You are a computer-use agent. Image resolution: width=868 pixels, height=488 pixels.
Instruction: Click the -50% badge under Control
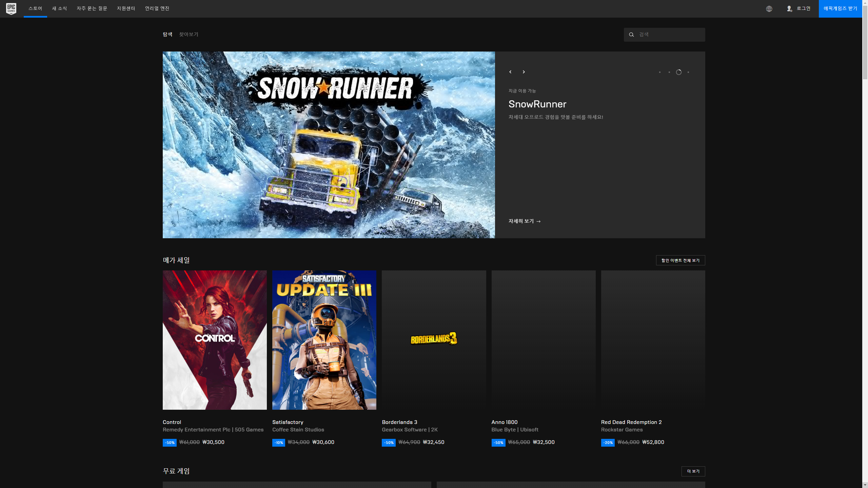[170, 443]
